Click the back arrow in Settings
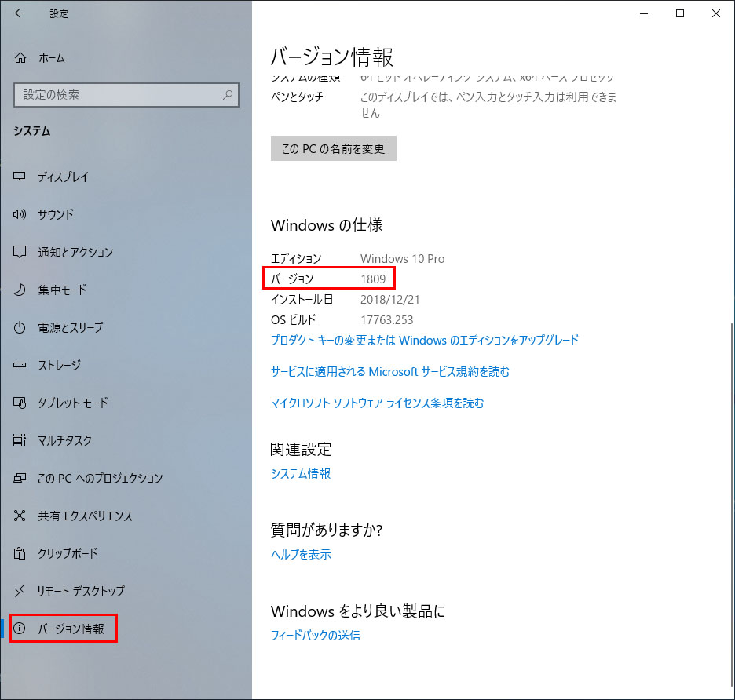 click(x=19, y=13)
